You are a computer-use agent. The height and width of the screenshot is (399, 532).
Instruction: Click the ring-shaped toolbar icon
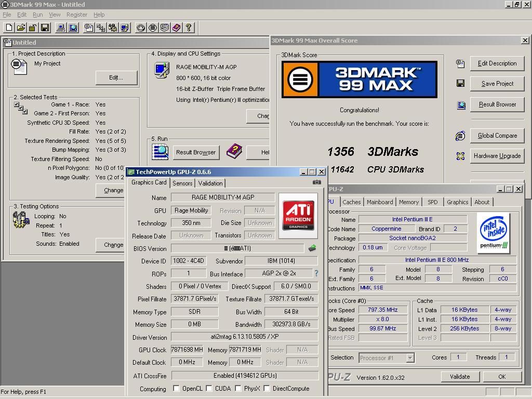pyautogui.click(x=141, y=28)
